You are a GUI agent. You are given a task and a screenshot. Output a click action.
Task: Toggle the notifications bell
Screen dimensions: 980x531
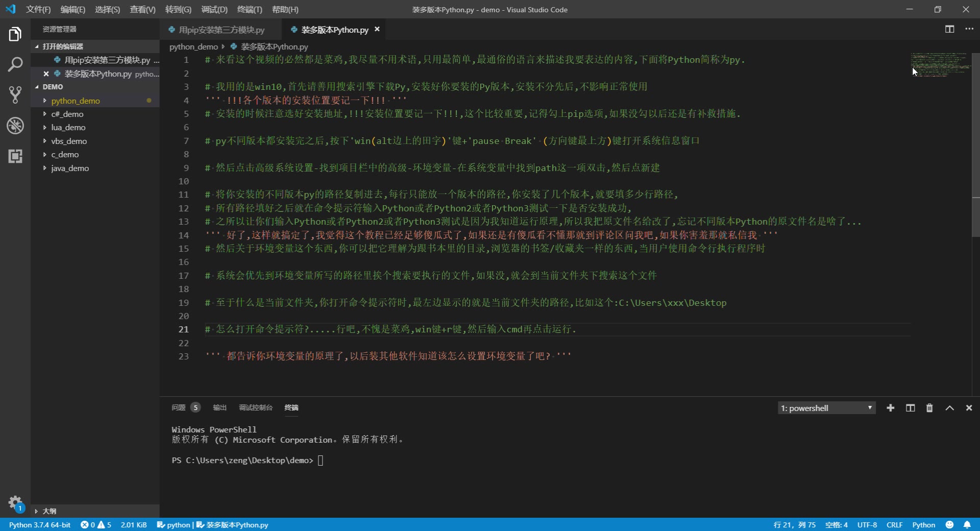tap(967, 525)
